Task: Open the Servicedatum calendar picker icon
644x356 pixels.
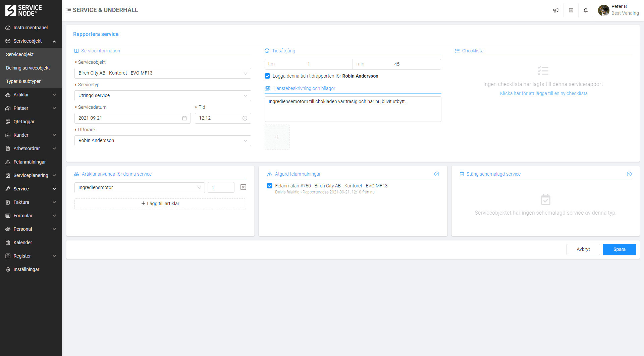Action: pos(184,118)
